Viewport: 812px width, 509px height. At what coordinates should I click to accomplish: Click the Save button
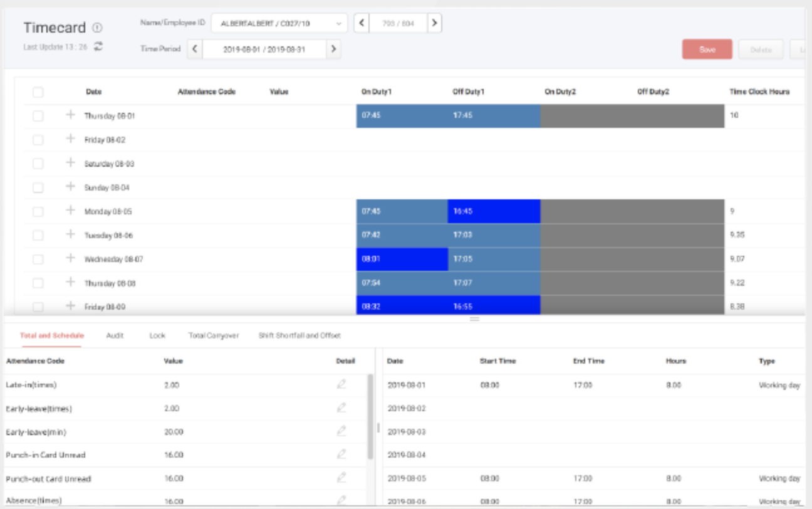pos(707,50)
